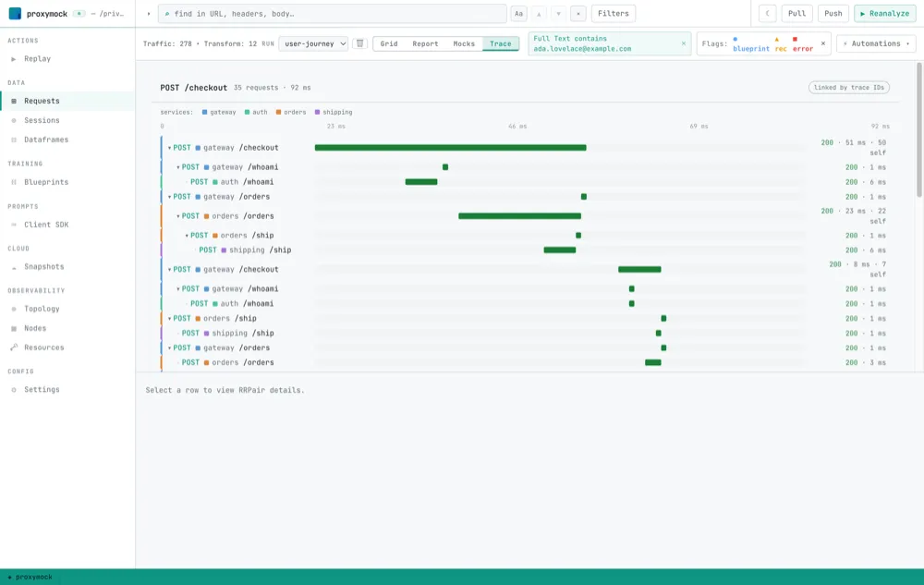
Task: Click the gateway service legend swatch
Action: coord(204,112)
